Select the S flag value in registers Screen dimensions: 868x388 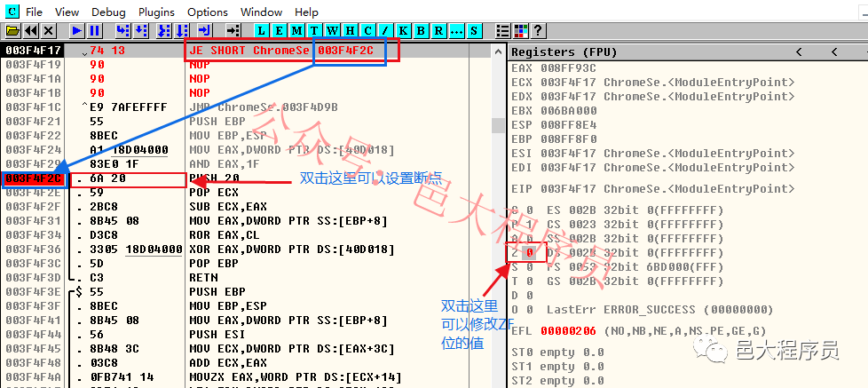pyautogui.click(x=529, y=267)
